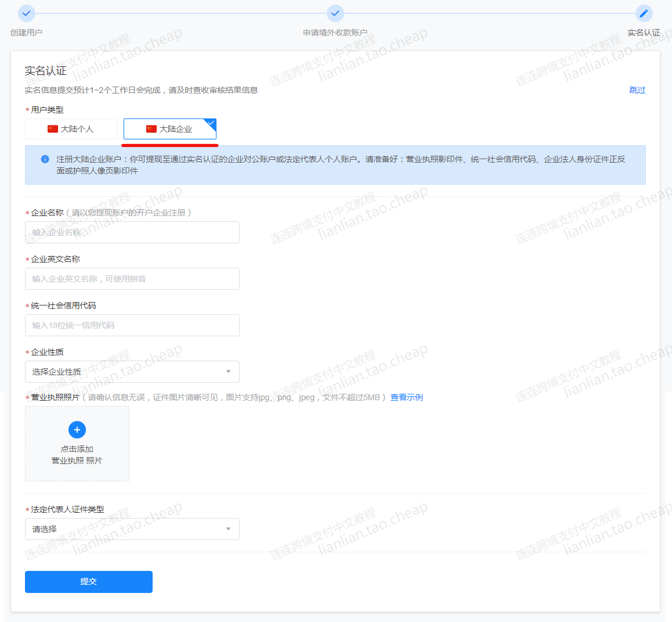Screen dimensions: 672x622
Task: Click the flag icon on 大陆个人
Action: (x=53, y=129)
